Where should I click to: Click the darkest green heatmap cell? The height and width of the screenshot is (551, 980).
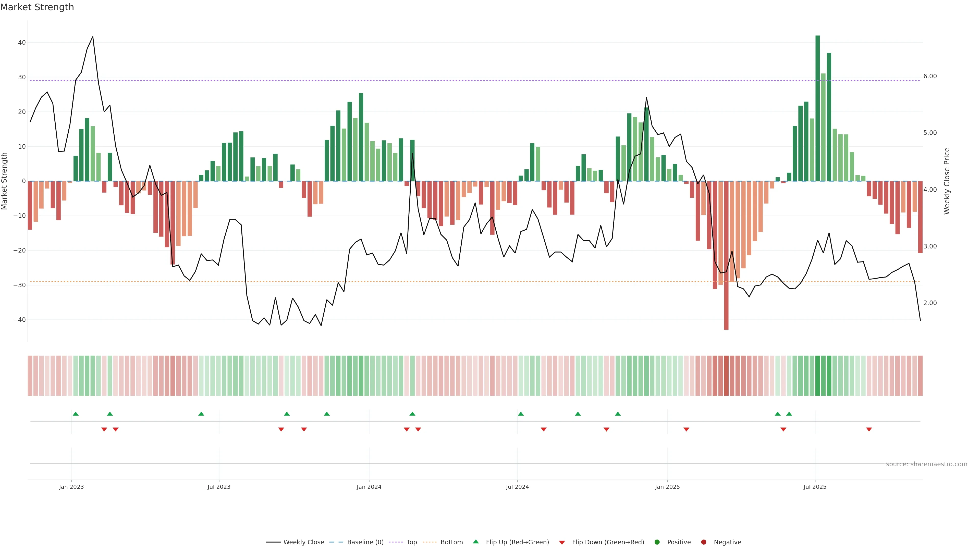817,376
